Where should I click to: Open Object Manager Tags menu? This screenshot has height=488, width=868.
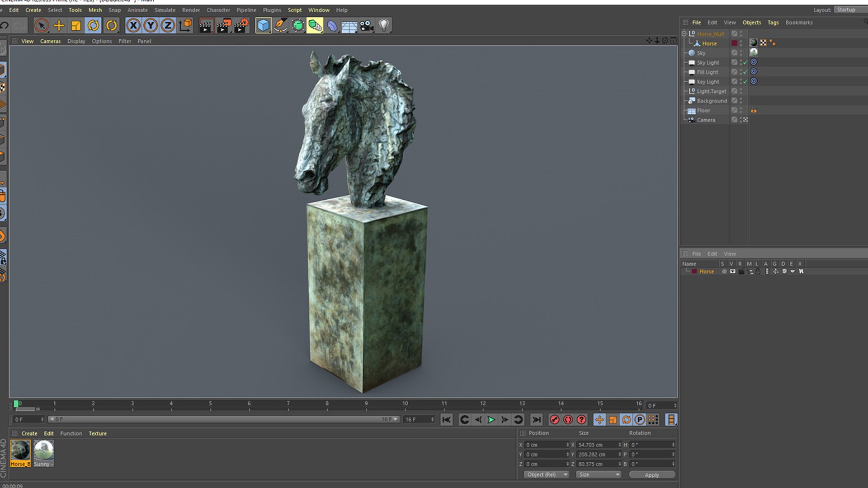[x=773, y=23]
